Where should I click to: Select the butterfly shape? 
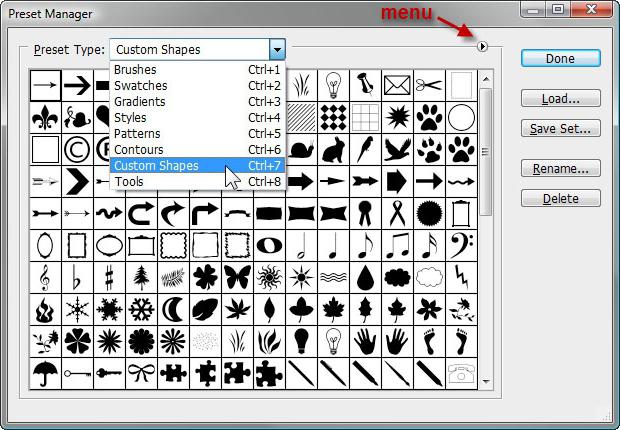pos(237,278)
